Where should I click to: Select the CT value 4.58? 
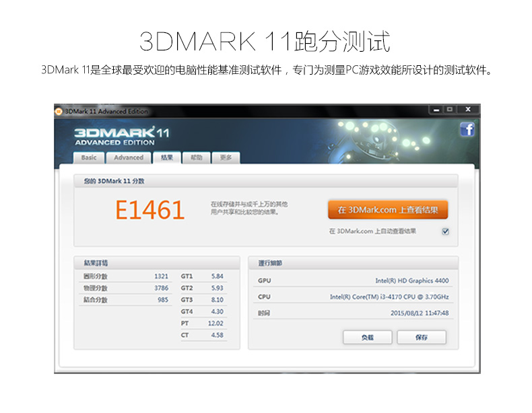[217, 335]
